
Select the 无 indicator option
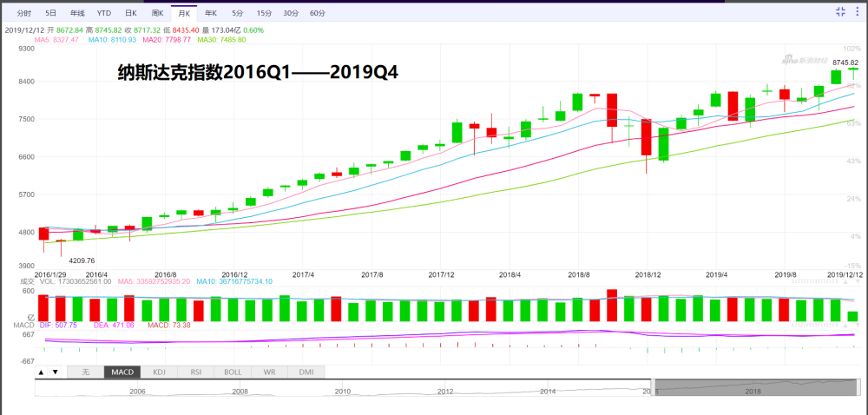(x=85, y=372)
